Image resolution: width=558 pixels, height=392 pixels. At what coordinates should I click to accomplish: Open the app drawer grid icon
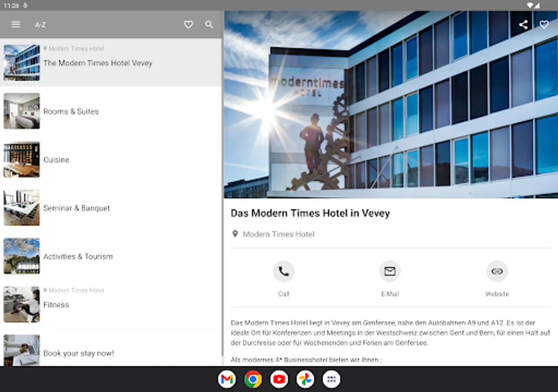pyautogui.click(x=331, y=379)
